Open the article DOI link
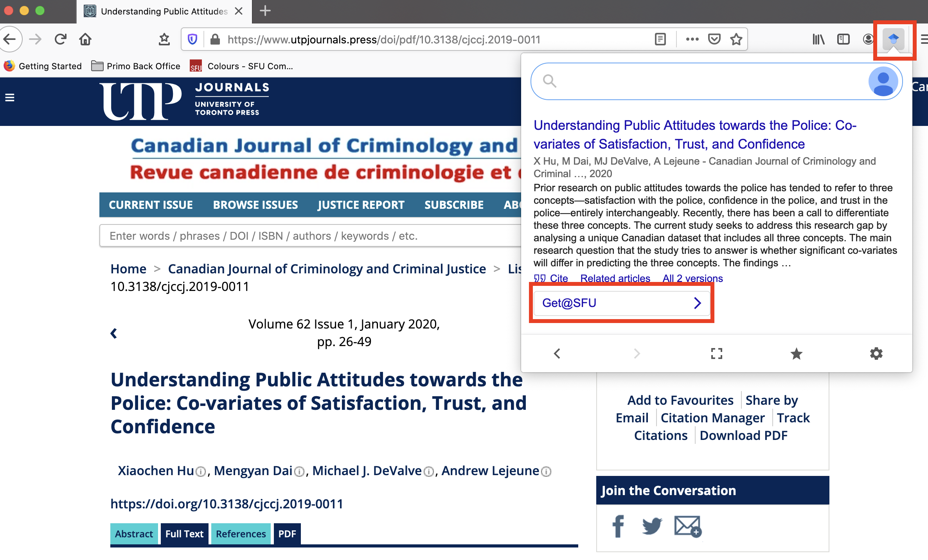This screenshot has height=560, width=928. [x=227, y=504]
